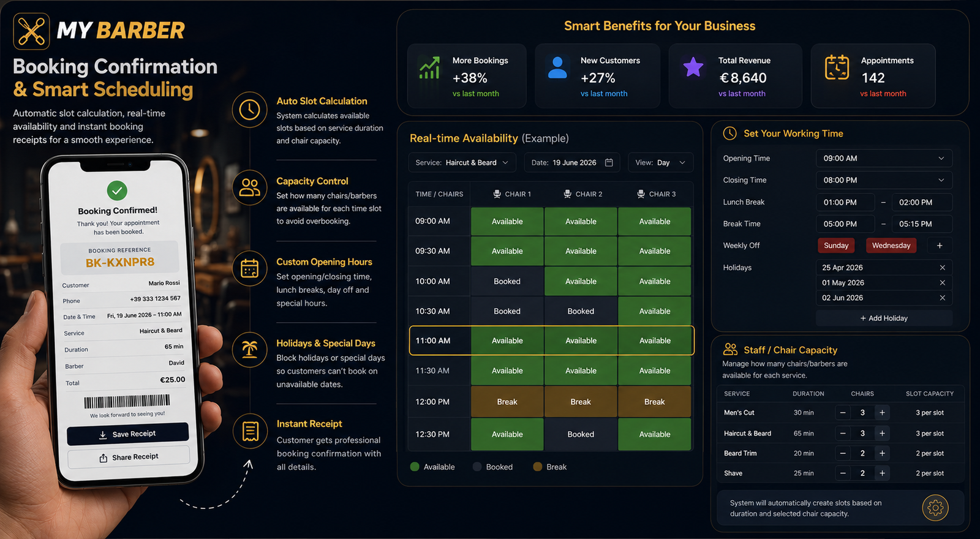The height and width of the screenshot is (539, 980).
Task: Click the calendar icon in the Date field
Action: (609, 162)
